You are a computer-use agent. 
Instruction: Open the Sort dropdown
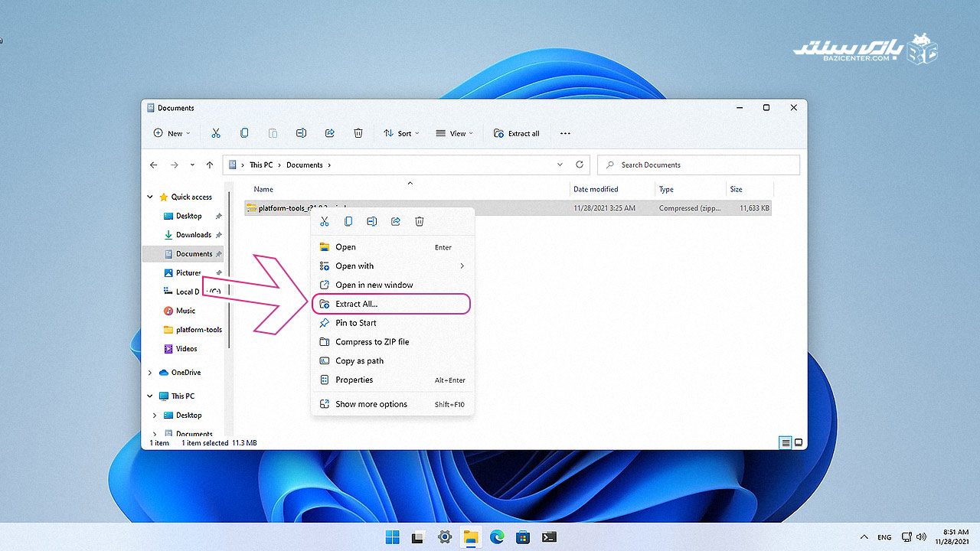[401, 133]
